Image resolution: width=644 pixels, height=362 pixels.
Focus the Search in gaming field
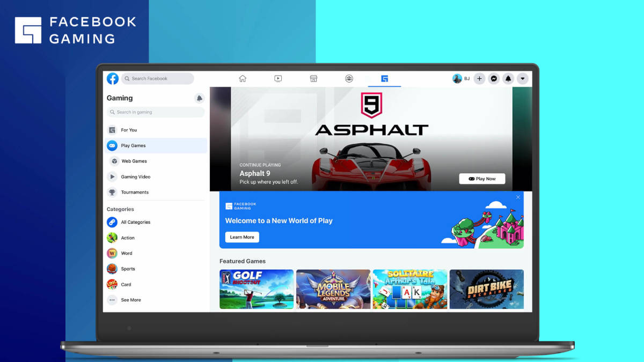point(156,112)
